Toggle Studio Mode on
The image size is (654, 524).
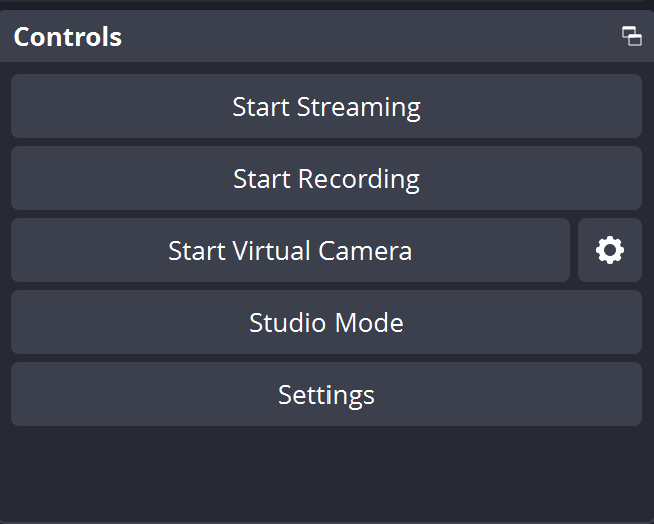(x=326, y=322)
